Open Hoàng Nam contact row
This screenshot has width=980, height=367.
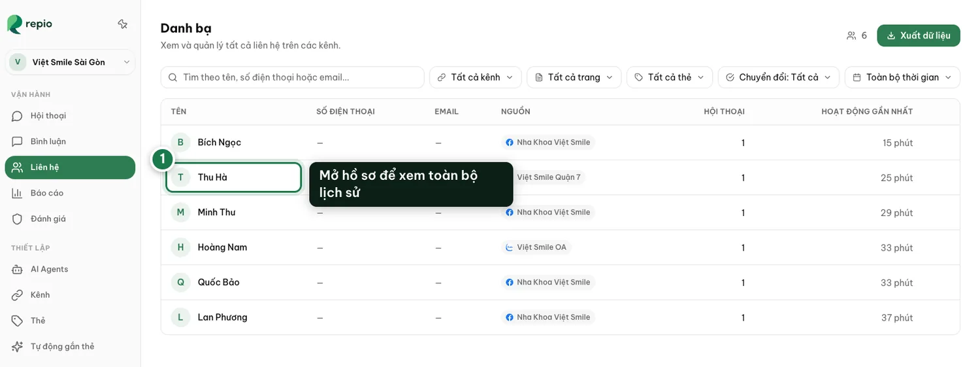click(561, 247)
